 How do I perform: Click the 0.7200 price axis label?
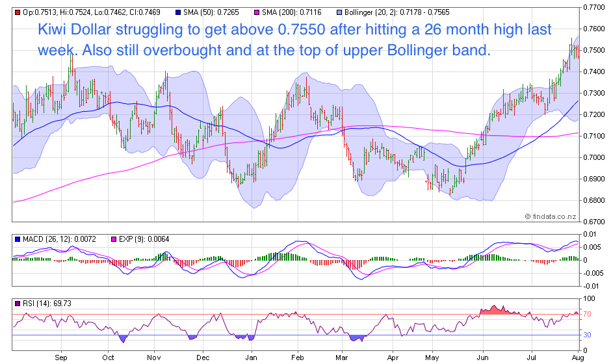pos(594,114)
